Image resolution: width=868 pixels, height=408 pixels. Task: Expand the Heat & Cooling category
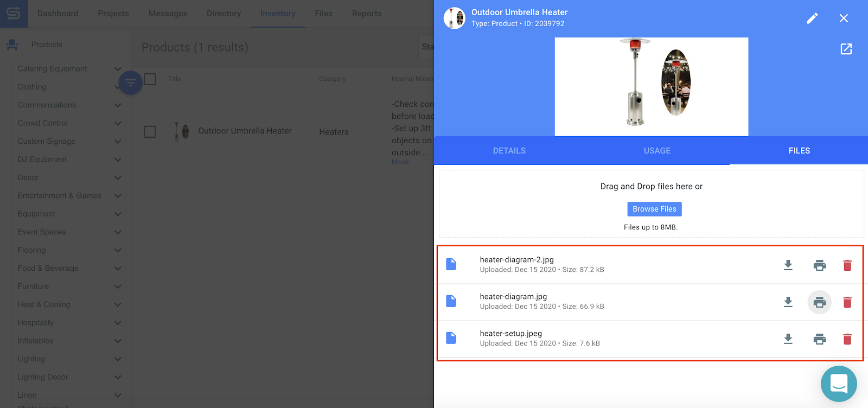[118, 305]
